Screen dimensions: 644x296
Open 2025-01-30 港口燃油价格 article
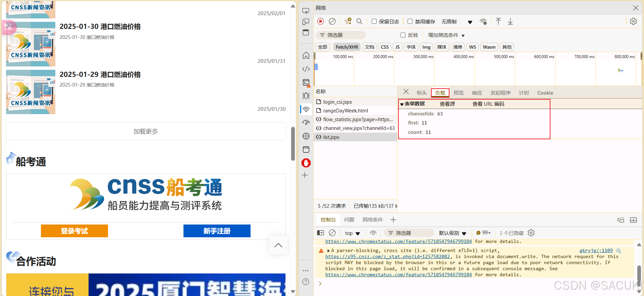click(100, 27)
